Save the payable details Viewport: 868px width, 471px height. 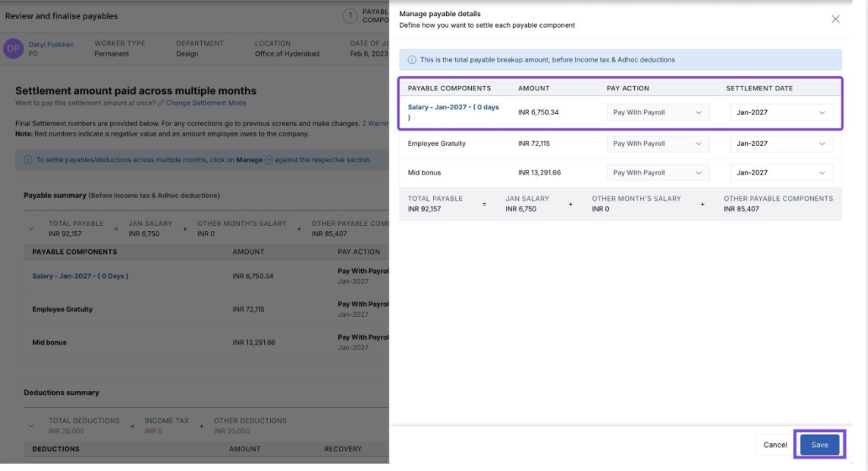coord(819,445)
